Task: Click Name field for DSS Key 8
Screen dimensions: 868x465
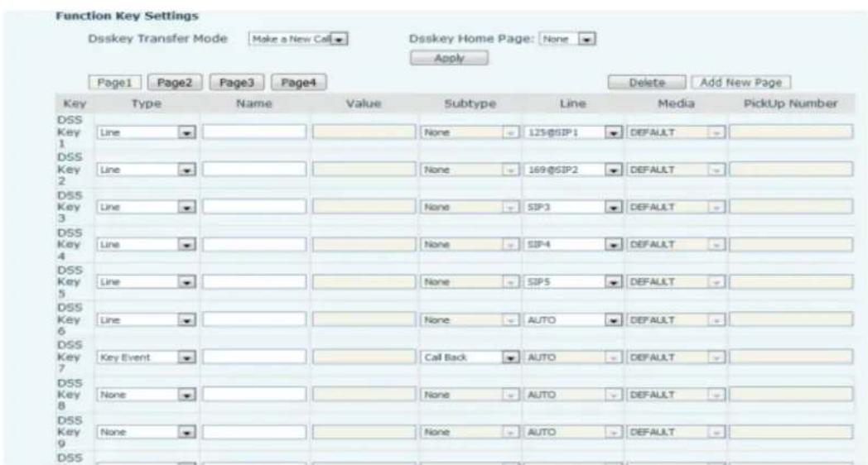Action: point(254,394)
